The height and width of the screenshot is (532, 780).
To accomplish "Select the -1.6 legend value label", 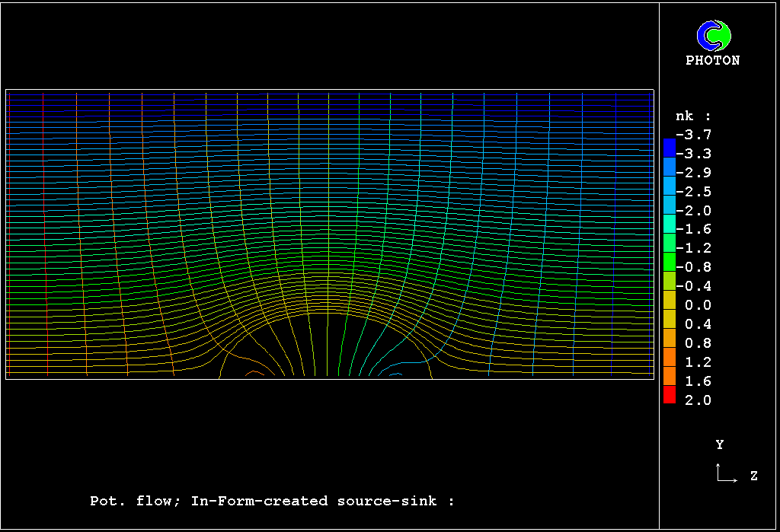I will [x=693, y=229].
